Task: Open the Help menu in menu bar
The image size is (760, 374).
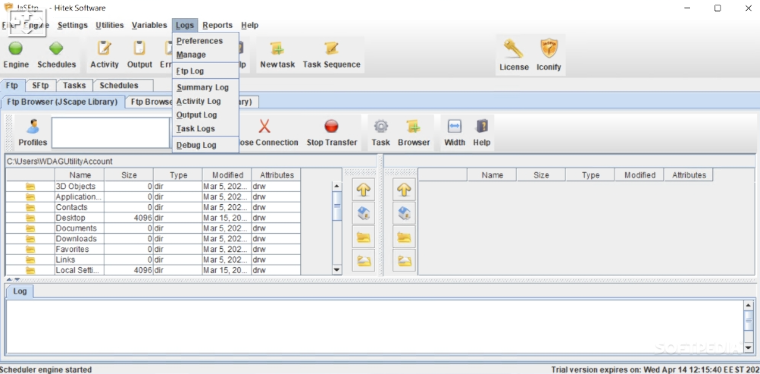Action: tap(250, 25)
